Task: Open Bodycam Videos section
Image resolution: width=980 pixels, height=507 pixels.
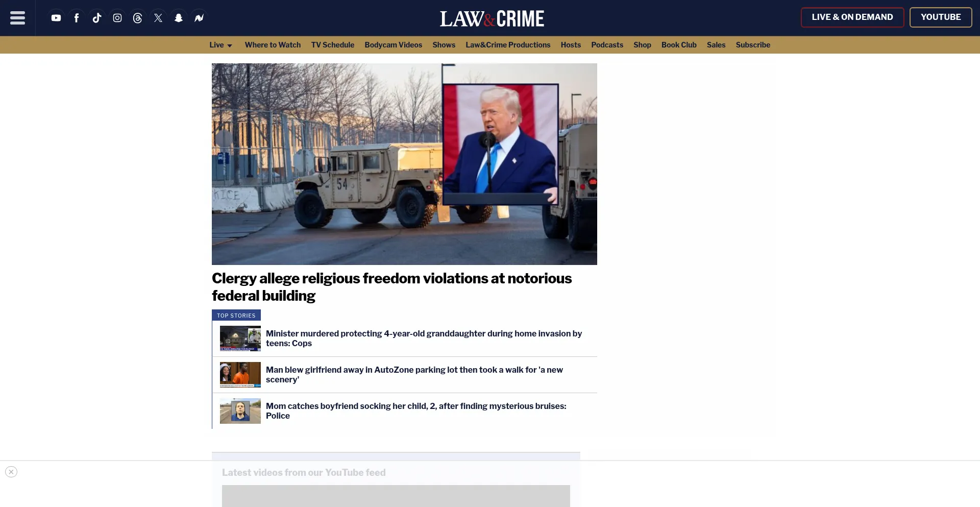Action: click(394, 45)
